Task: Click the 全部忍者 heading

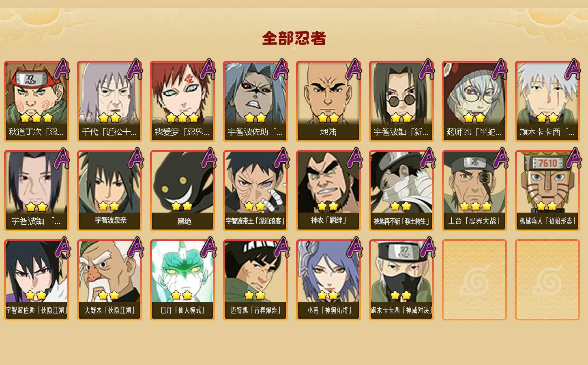Action: click(x=294, y=39)
